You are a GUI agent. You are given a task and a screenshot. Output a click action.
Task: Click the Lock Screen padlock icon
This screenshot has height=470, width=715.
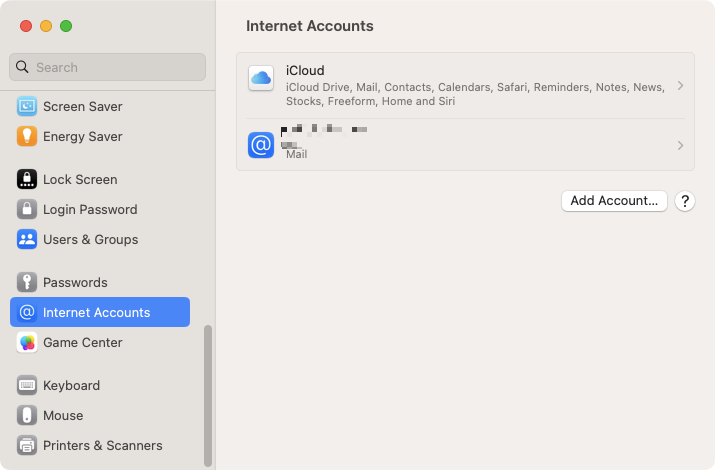(x=27, y=179)
